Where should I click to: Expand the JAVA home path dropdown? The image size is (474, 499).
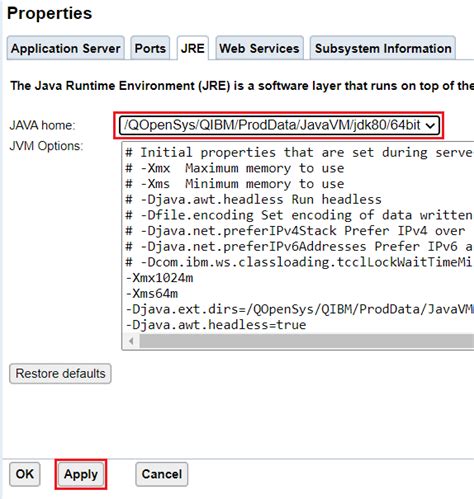pyautogui.click(x=279, y=125)
